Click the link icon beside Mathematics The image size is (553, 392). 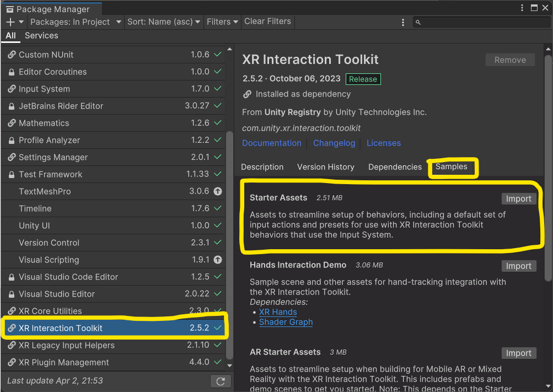click(12, 123)
